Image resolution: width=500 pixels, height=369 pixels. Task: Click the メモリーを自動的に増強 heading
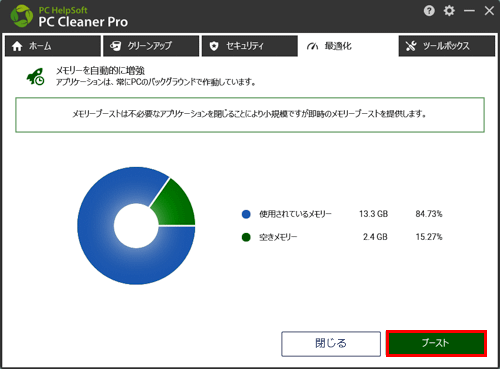(x=100, y=71)
